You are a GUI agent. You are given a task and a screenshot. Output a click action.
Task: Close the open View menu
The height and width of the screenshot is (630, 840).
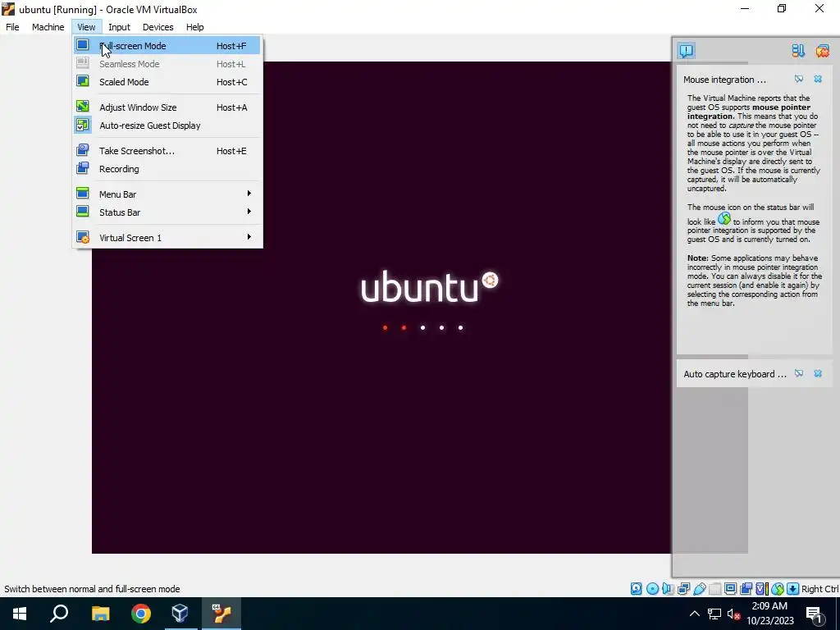point(86,27)
